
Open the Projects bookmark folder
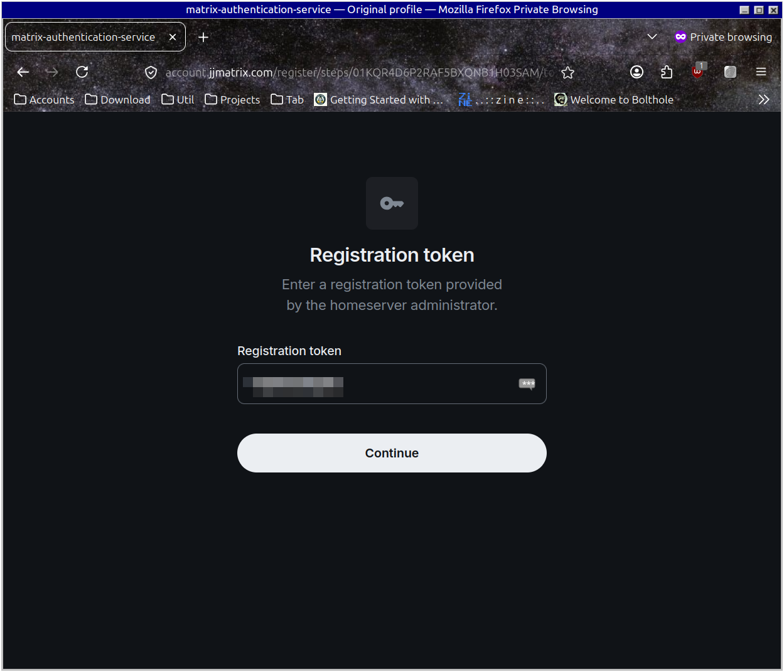[x=232, y=100]
